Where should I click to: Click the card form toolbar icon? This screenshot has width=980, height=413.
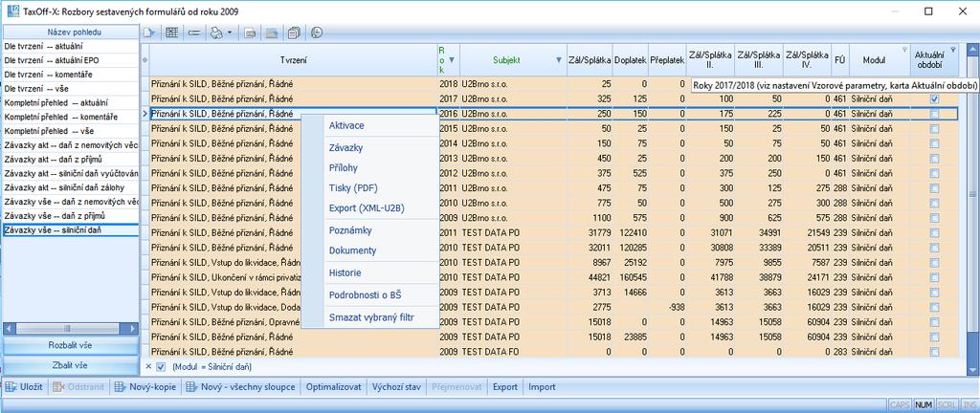click(x=250, y=33)
